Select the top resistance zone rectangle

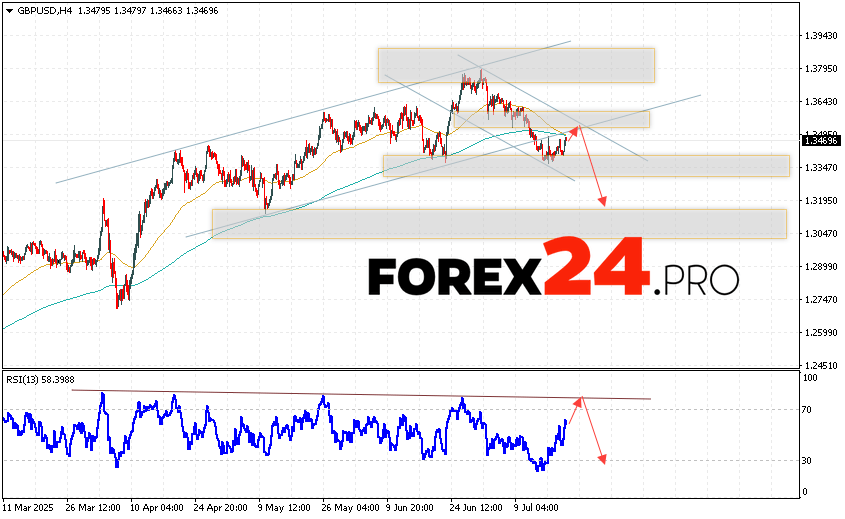click(x=515, y=65)
